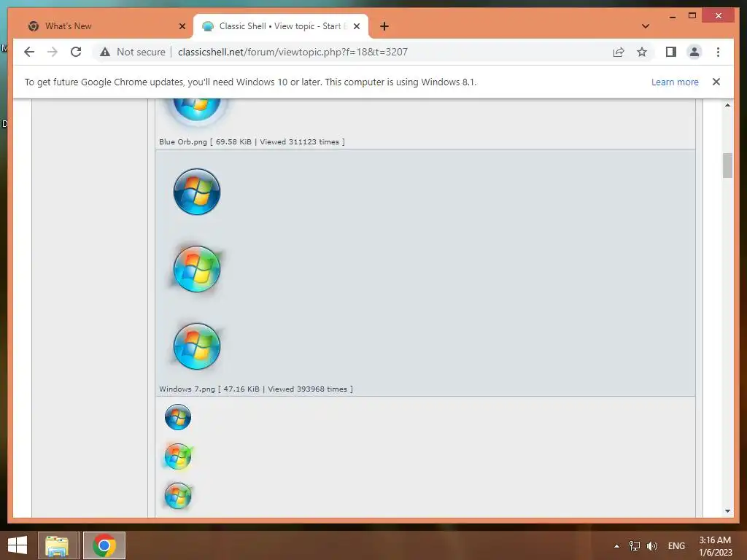The width and height of the screenshot is (747, 560).
Task: Click the ENG language indicator
Action: point(676,546)
